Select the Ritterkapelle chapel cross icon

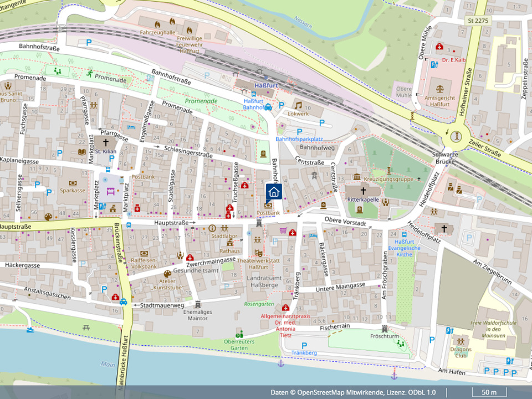click(363, 190)
